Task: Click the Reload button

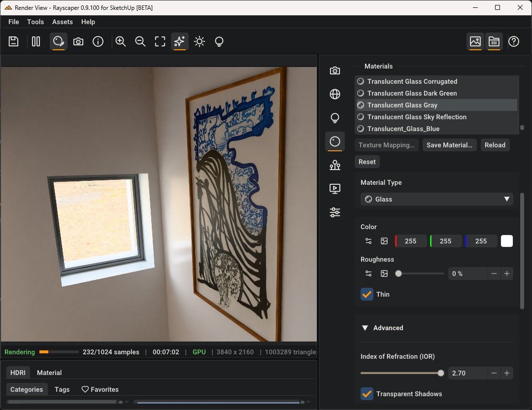Action: point(495,145)
